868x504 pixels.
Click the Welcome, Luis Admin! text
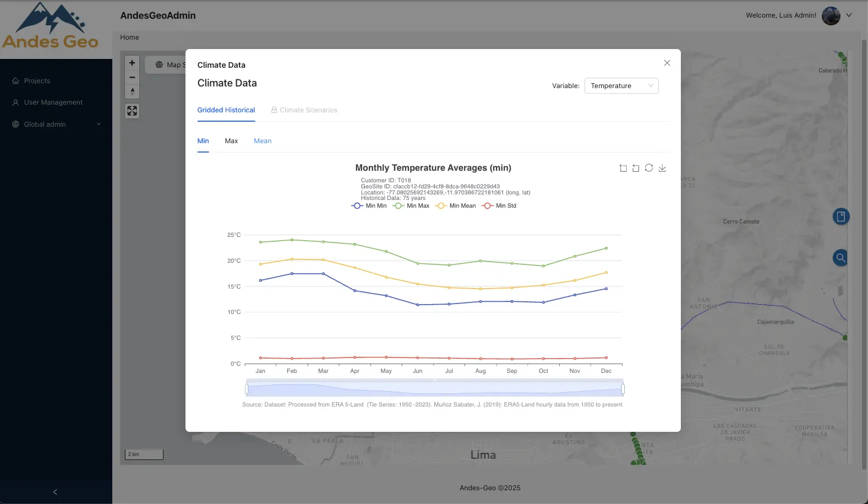(781, 15)
